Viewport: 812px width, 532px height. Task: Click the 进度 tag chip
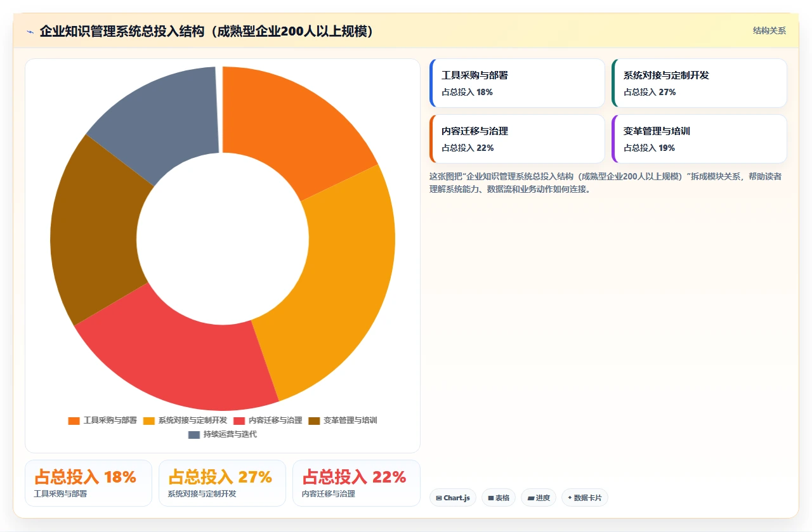coord(539,498)
